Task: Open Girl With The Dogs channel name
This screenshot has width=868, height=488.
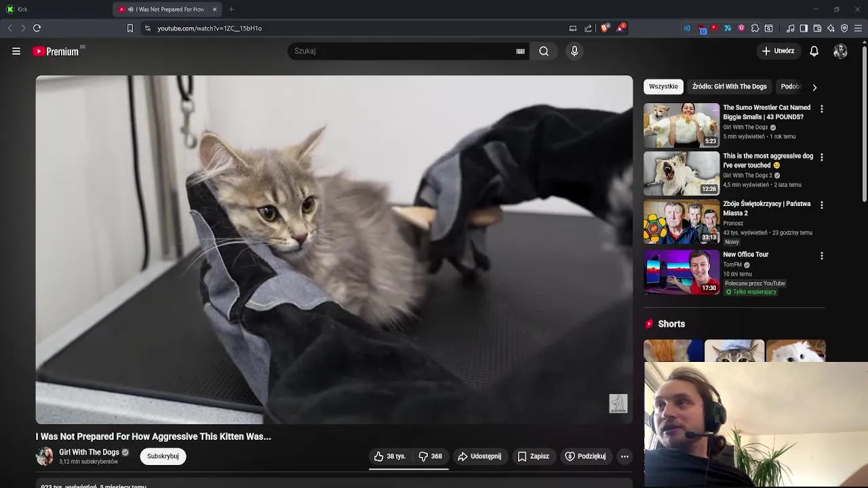Action: (x=89, y=452)
